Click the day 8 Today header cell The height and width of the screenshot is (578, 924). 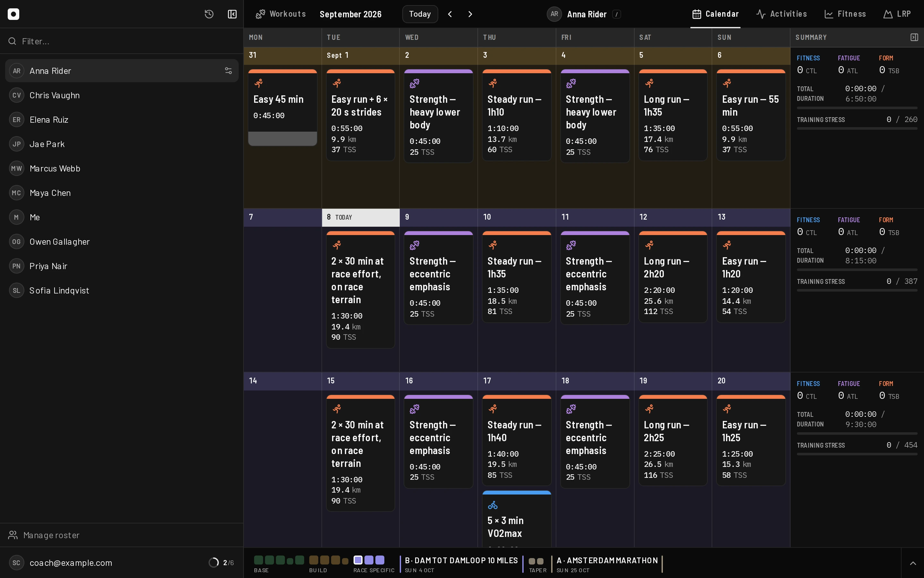[360, 217]
